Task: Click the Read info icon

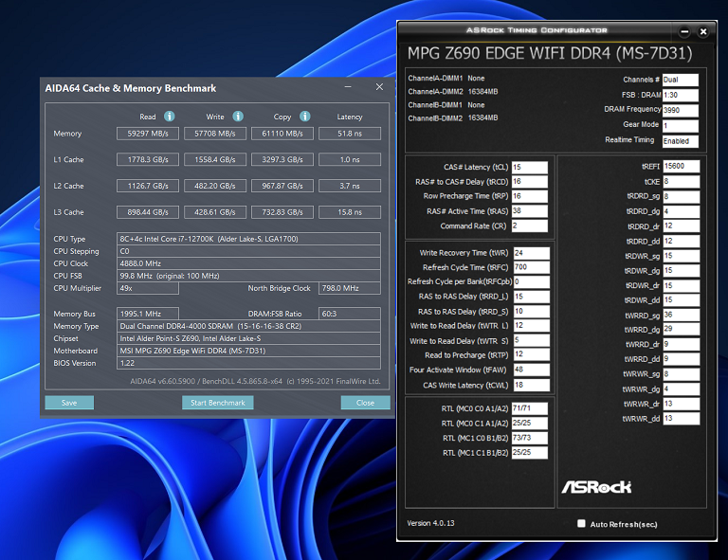Action: tap(170, 117)
